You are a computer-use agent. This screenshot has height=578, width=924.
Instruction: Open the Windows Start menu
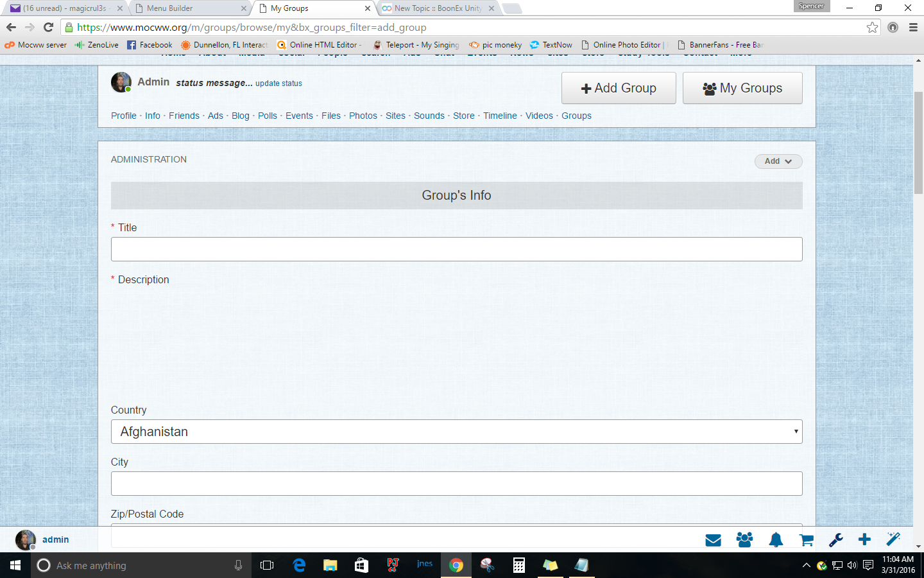coord(15,565)
